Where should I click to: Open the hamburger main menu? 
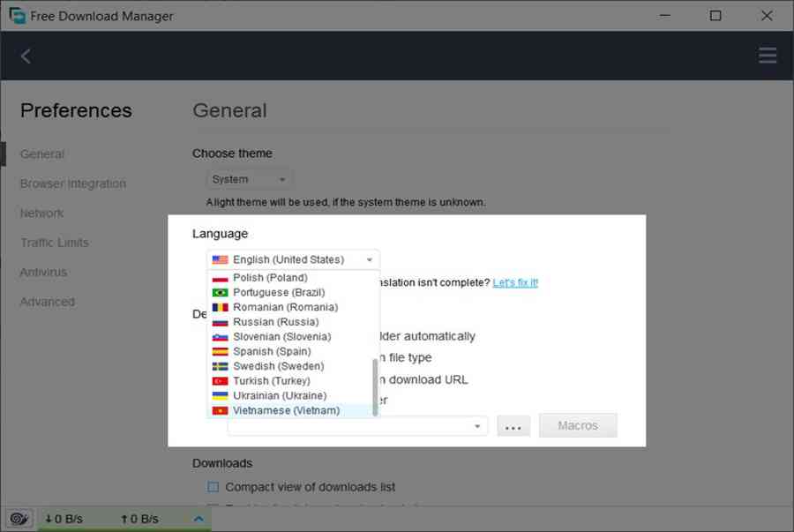tap(768, 56)
